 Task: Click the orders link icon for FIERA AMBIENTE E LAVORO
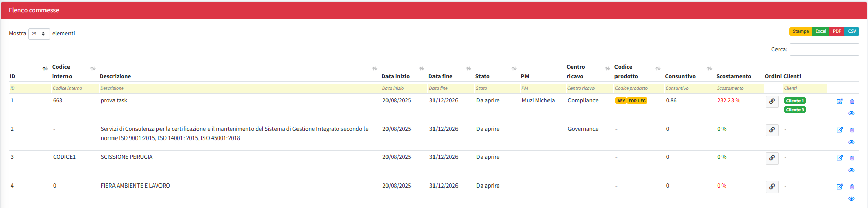tap(772, 187)
